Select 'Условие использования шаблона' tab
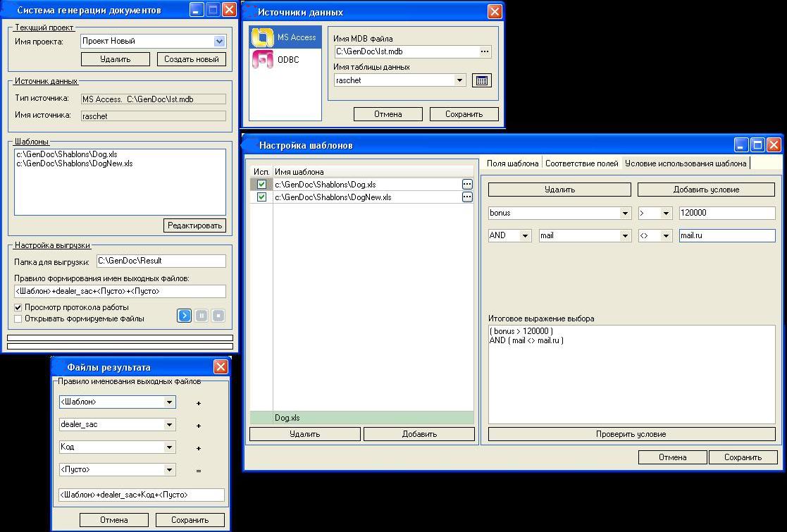Screen dimensions: 787x532 pyautogui.click(x=686, y=163)
